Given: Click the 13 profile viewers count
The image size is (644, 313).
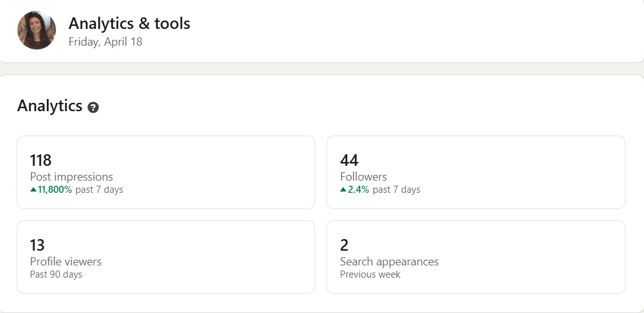Looking at the screenshot, I should (37, 245).
